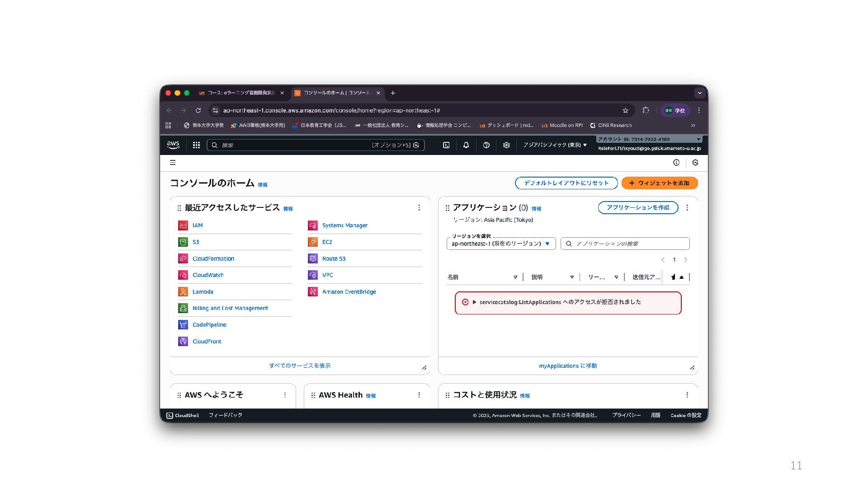This screenshot has height=488, width=868.
Task: Open console settings gear icon
Action: pyautogui.click(x=506, y=145)
